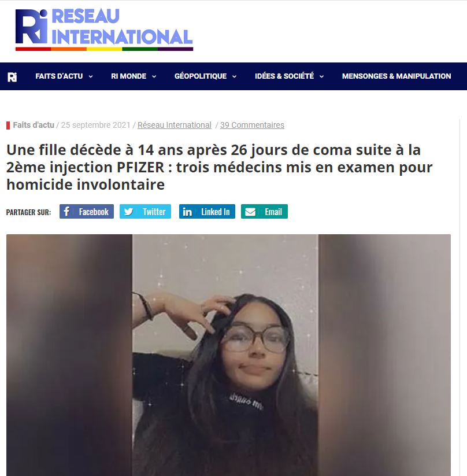
Task: Click the LinkedIn in icon
Action: [x=187, y=212]
